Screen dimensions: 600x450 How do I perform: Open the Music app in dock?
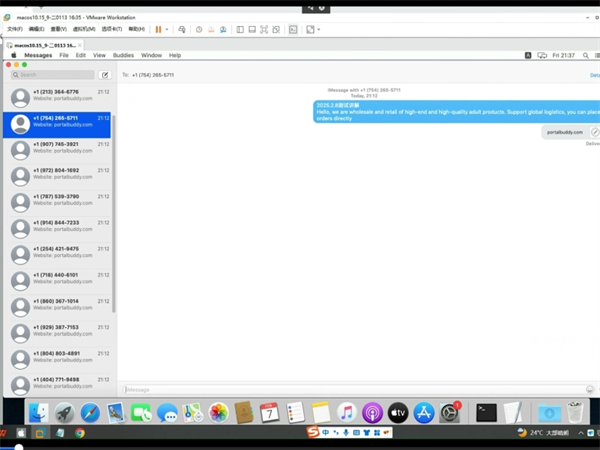pos(346,412)
